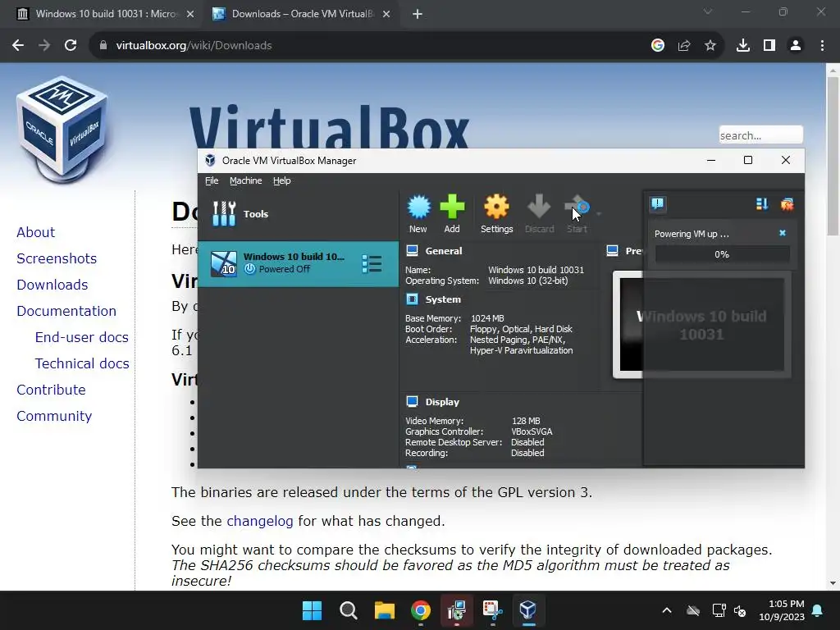
Task: Click the notification sort order icon
Action: [x=762, y=204]
